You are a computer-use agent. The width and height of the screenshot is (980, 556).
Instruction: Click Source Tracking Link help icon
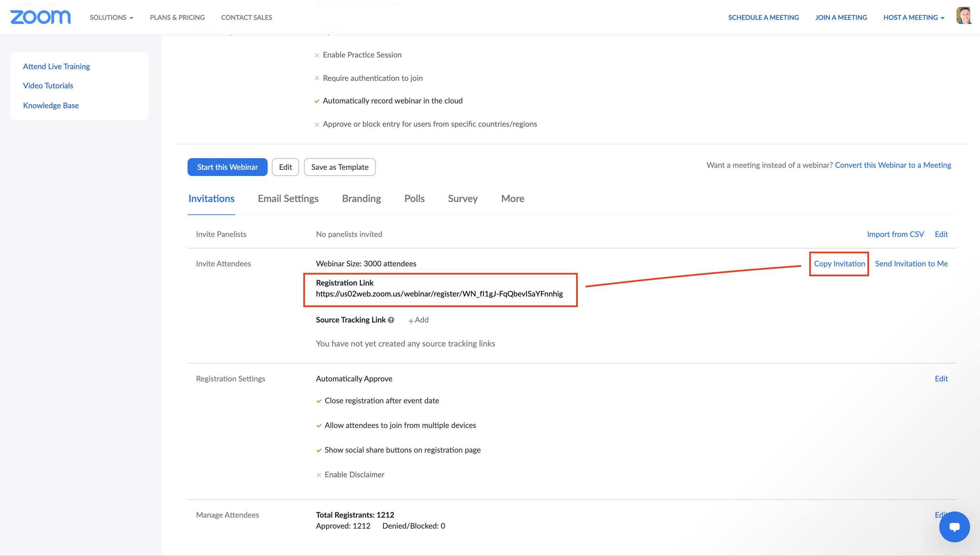pos(391,320)
